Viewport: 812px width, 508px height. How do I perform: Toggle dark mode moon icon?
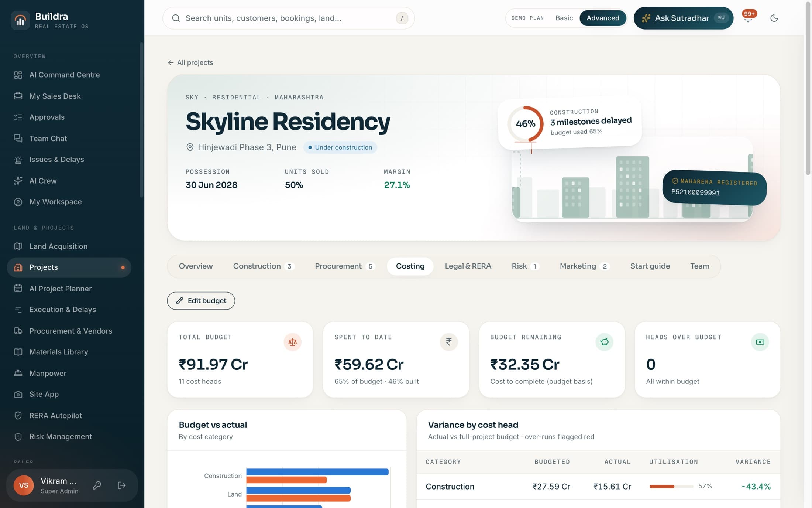(774, 18)
